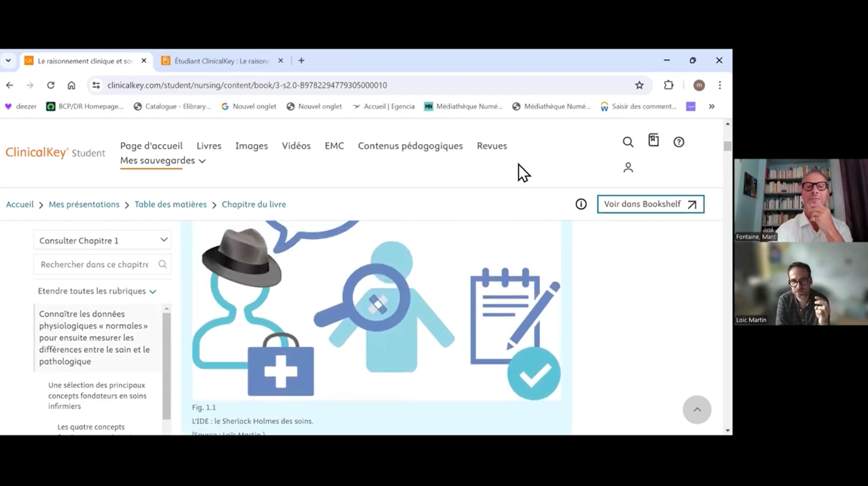The width and height of the screenshot is (868, 486).
Task: Click caption 'L'IDE : le Sherlock Holmes des soins.'
Action: pos(253,421)
